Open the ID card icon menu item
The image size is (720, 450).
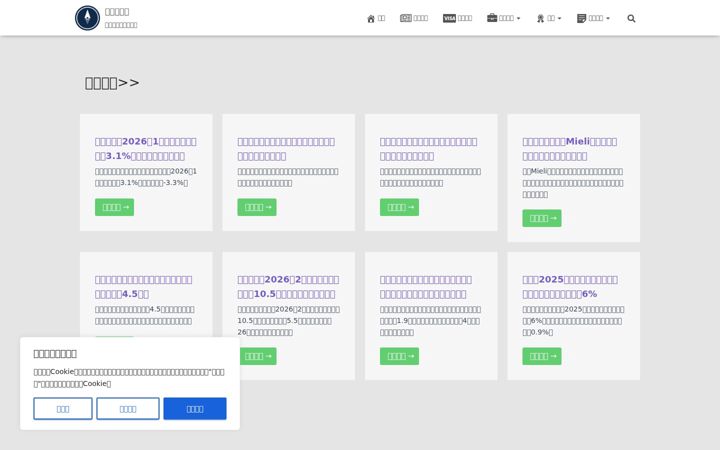pos(405,18)
